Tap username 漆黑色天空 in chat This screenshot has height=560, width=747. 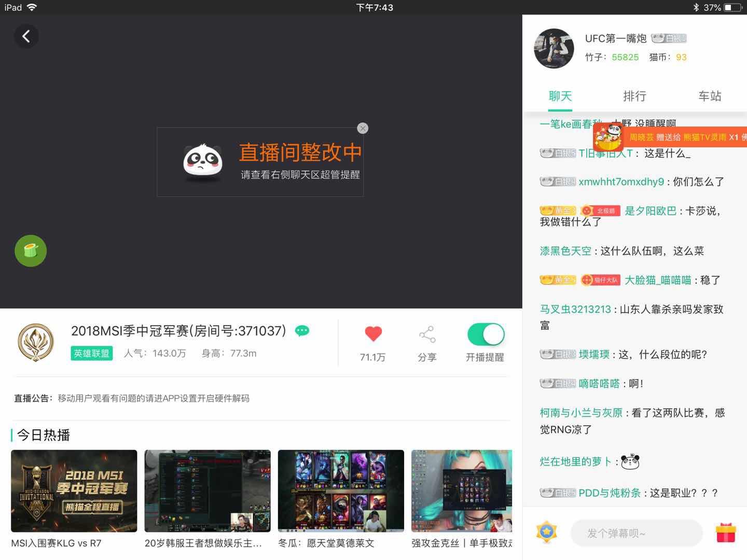[565, 251]
